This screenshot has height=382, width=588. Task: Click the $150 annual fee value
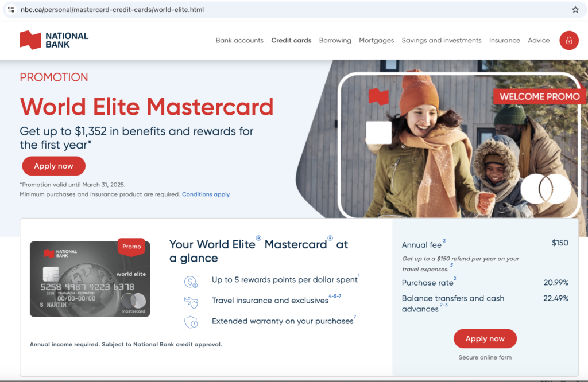click(560, 243)
